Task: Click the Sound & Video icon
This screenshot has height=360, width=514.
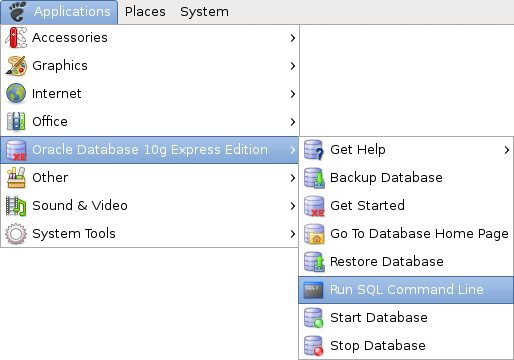Action: coord(16,206)
